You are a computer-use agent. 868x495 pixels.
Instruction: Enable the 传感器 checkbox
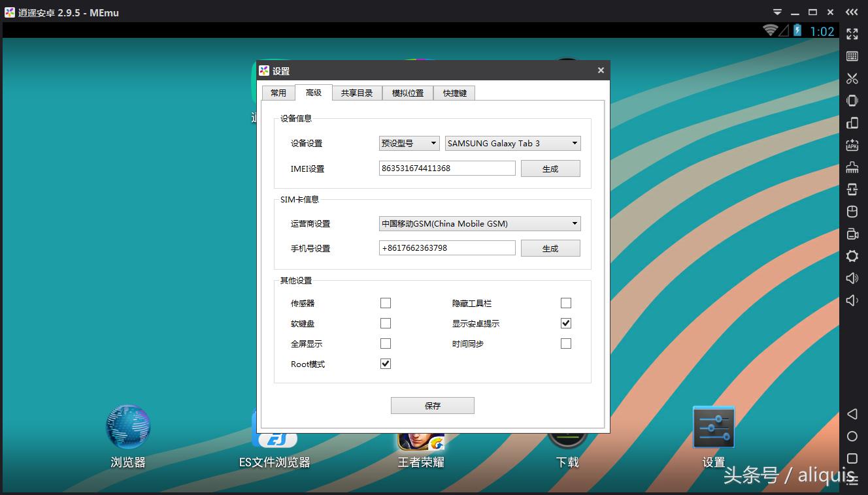point(385,302)
